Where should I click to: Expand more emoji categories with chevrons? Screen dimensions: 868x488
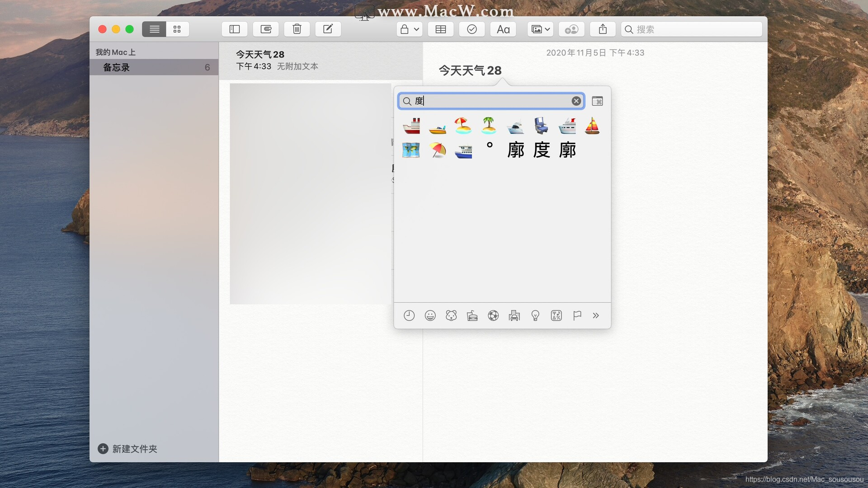click(596, 316)
